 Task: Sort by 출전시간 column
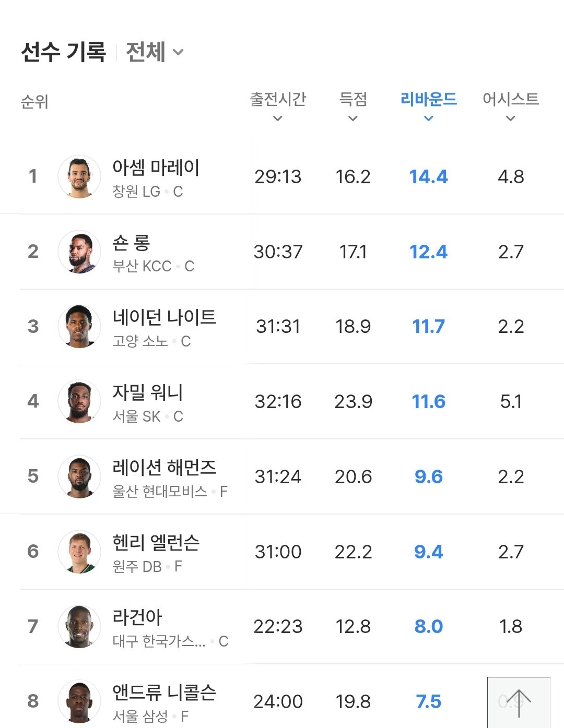click(278, 99)
